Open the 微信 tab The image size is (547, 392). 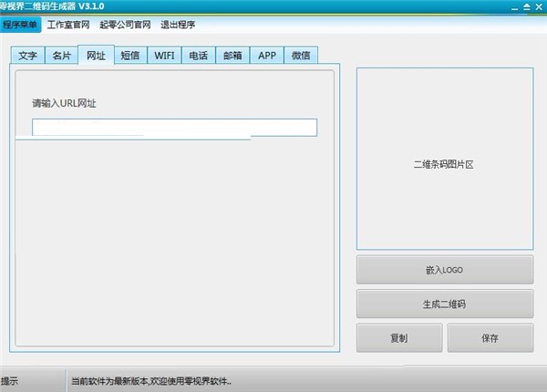[301, 55]
